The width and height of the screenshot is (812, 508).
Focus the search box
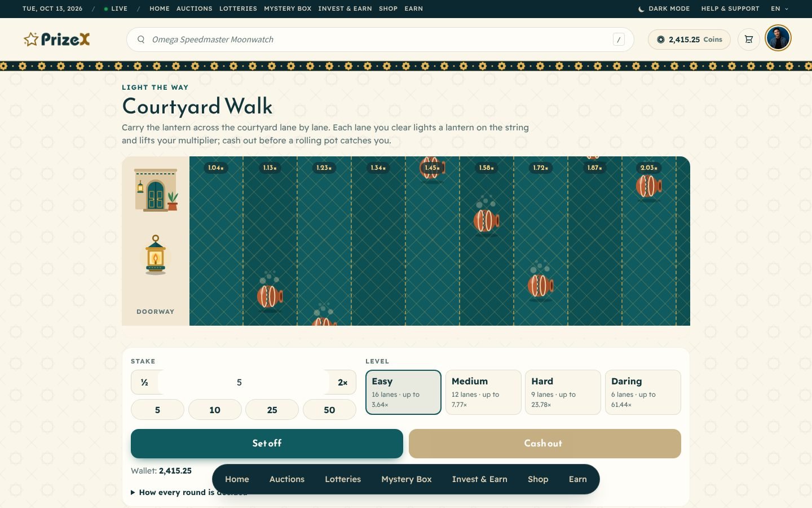pos(380,40)
